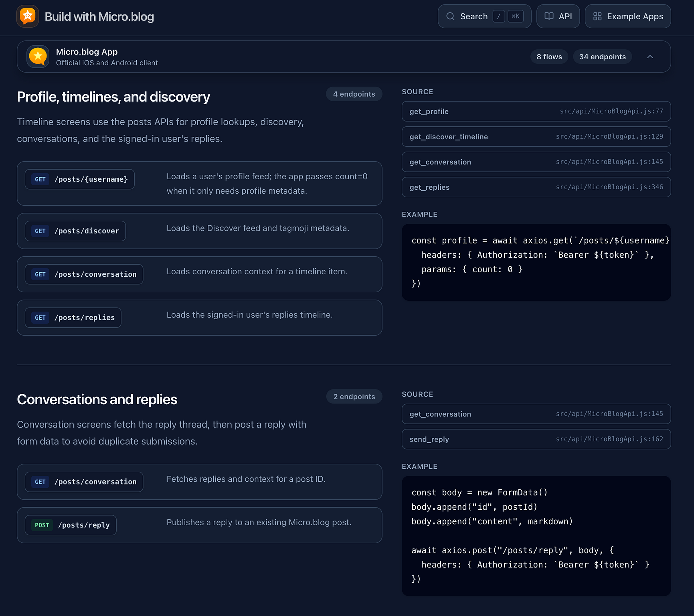Select the GET /posts/discover endpoint
The image size is (694, 616).
pos(75,231)
